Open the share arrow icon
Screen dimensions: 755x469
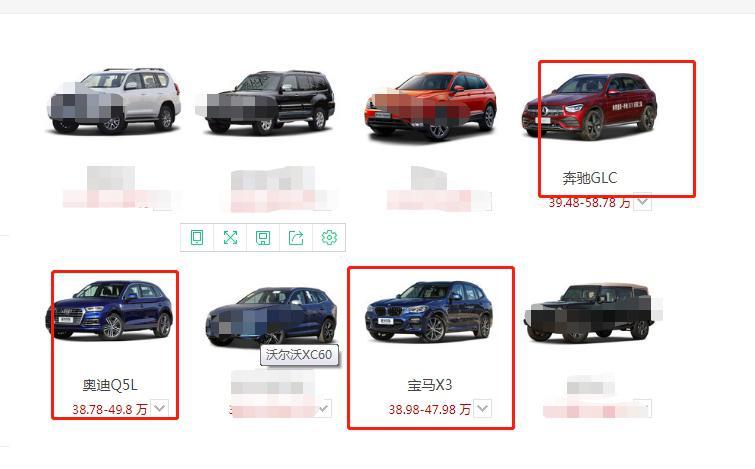coord(296,237)
